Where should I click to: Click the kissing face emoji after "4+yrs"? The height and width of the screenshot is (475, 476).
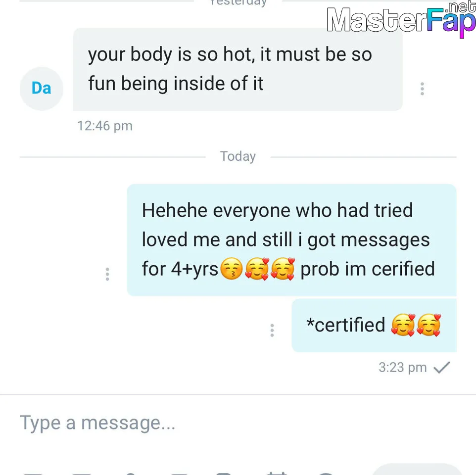pos(232,269)
